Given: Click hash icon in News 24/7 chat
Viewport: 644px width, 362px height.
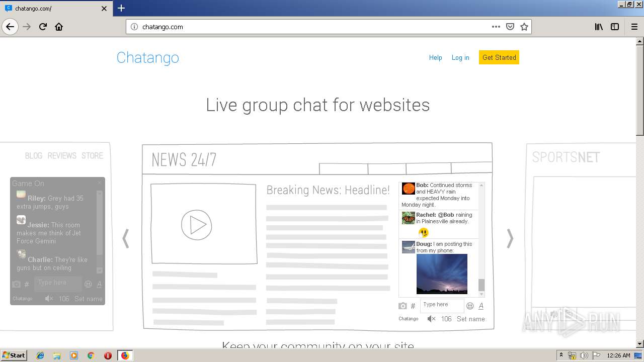Looking at the screenshot, I should (413, 306).
